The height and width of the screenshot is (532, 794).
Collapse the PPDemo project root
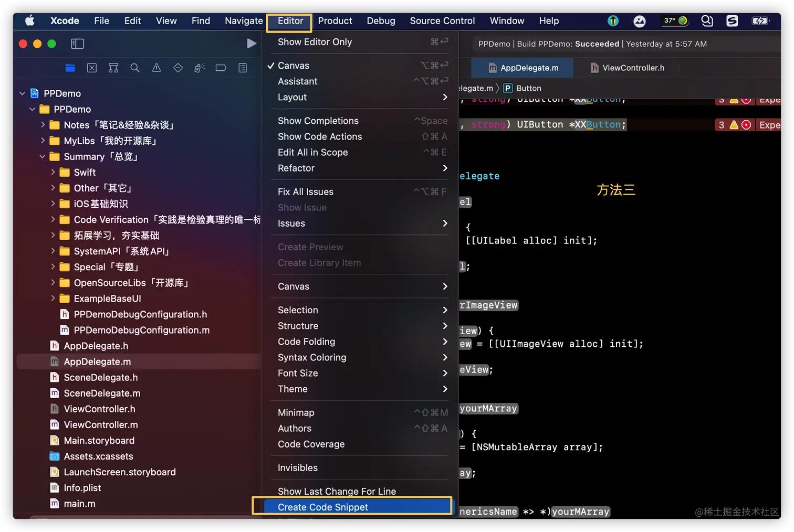(22, 93)
